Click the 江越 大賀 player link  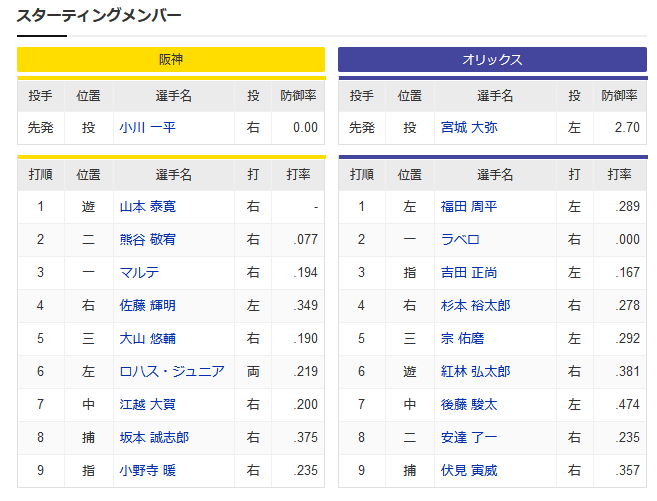pyautogui.click(x=147, y=405)
